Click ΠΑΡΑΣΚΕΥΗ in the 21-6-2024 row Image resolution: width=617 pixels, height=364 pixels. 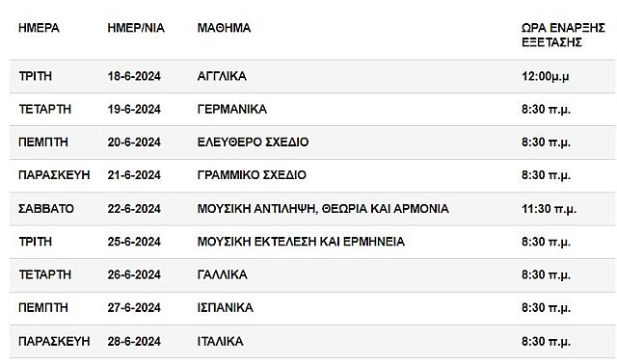(54, 175)
